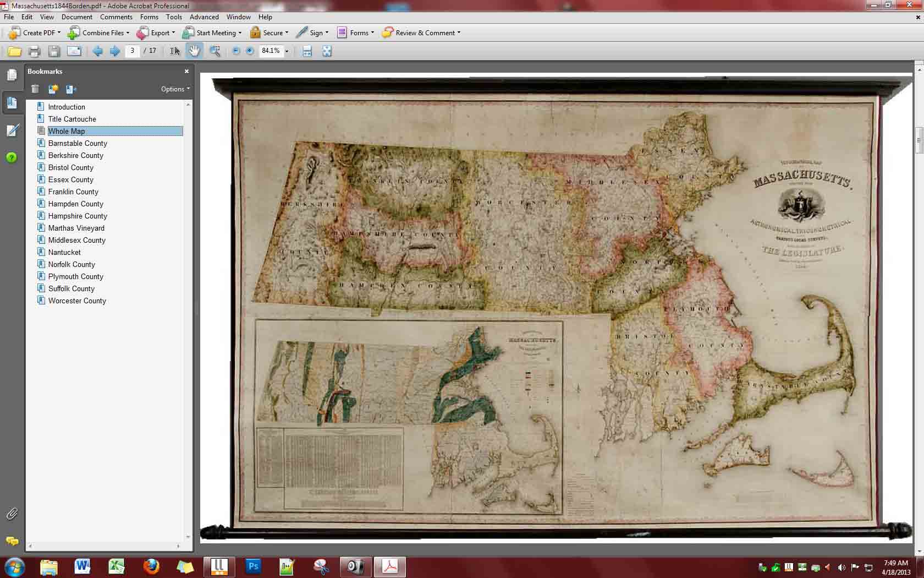Open the Signatures navigation panel
This screenshot has height=578, width=924.
(x=12, y=130)
